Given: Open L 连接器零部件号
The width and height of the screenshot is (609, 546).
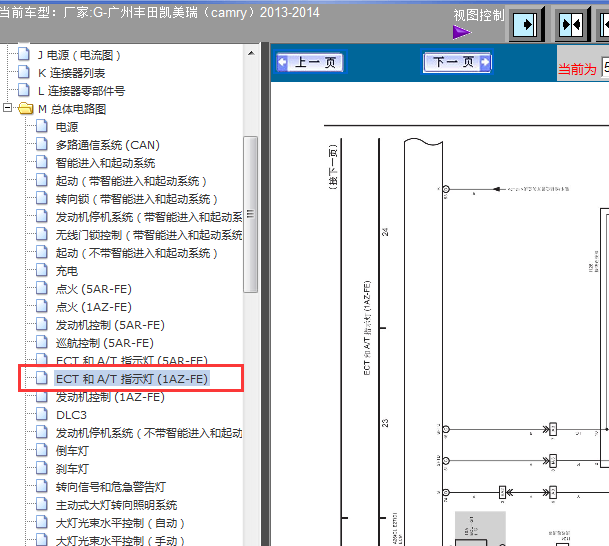Looking at the screenshot, I should click(x=82, y=91).
